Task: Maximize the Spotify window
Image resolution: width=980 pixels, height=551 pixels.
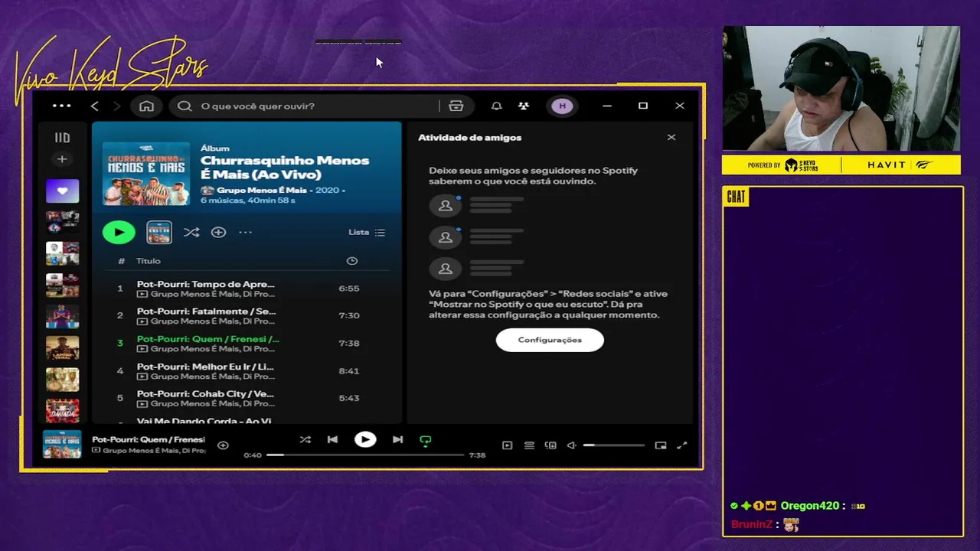Action: (x=643, y=106)
